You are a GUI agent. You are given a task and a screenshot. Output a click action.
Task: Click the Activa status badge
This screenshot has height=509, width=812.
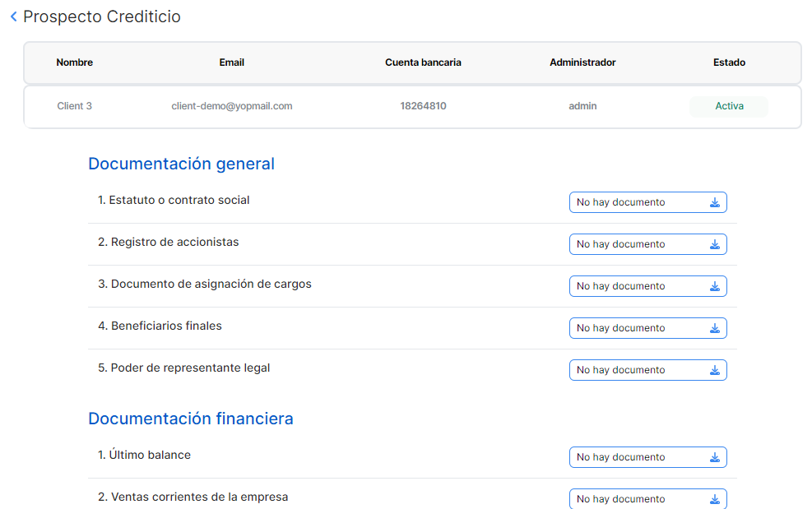[x=728, y=106]
